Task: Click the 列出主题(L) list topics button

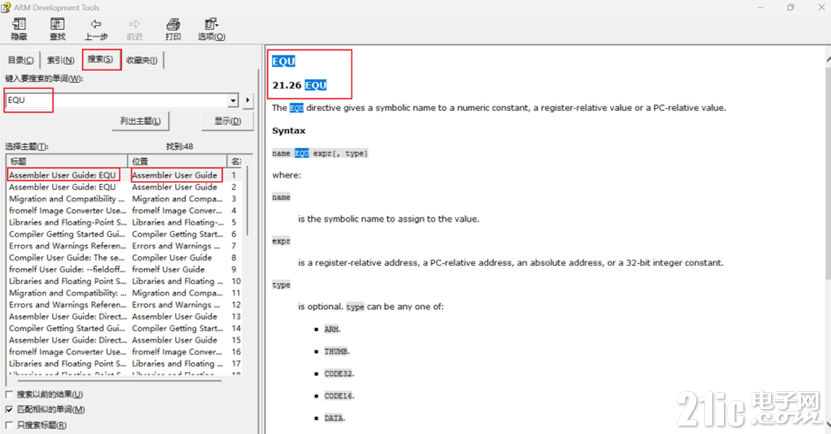Action: [x=140, y=121]
